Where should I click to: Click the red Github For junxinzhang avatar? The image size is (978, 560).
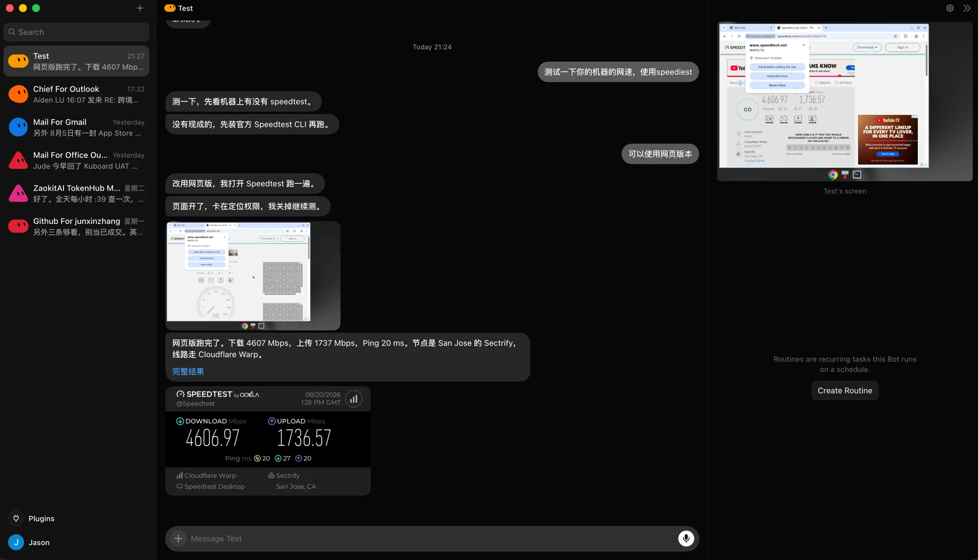pyautogui.click(x=18, y=226)
